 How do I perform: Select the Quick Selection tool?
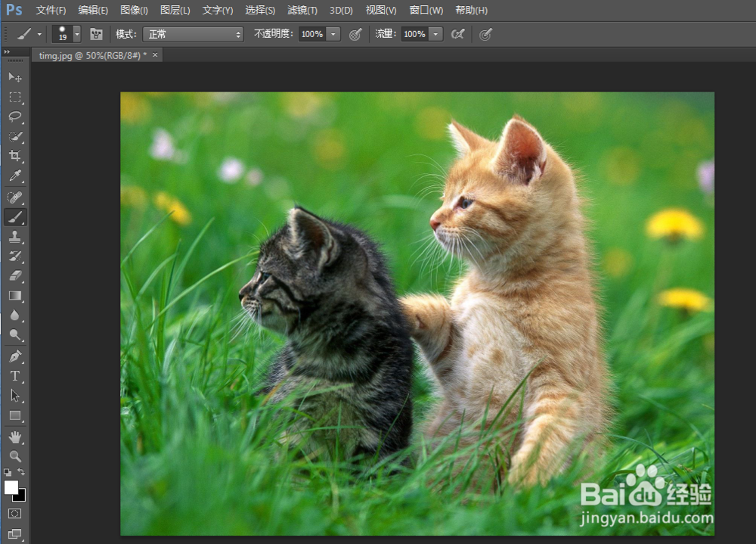(15, 137)
